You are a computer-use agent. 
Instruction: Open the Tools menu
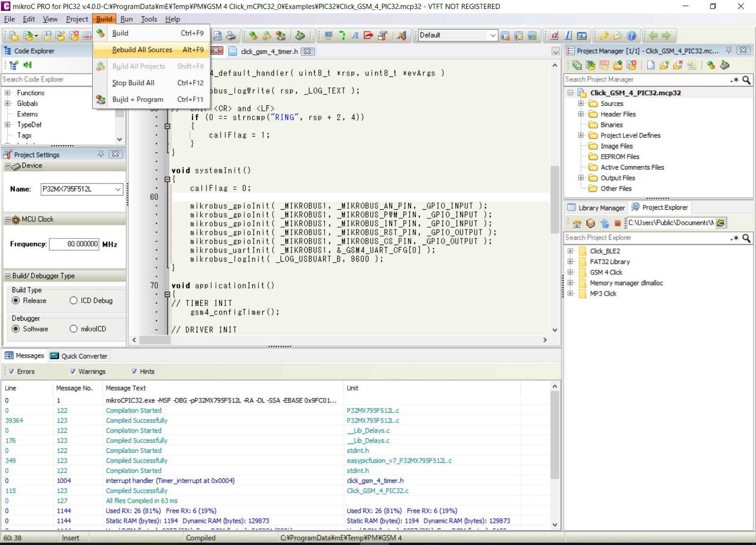click(149, 19)
